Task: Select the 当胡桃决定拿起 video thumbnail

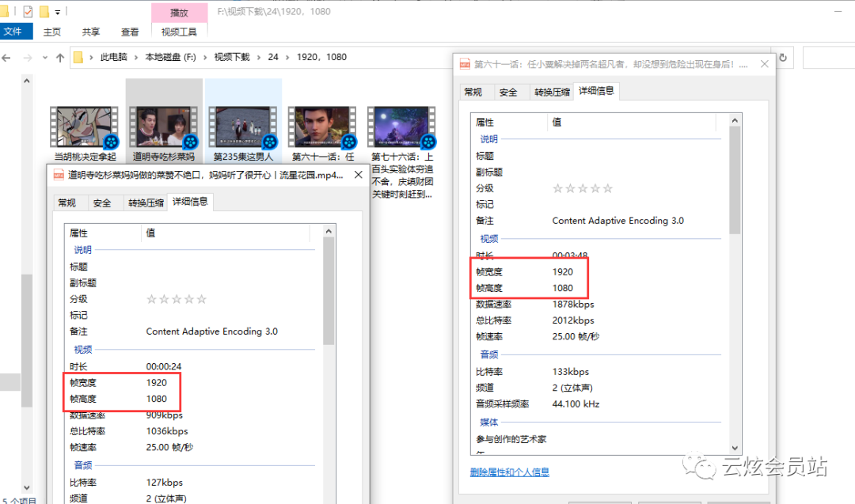Action: 85,127
